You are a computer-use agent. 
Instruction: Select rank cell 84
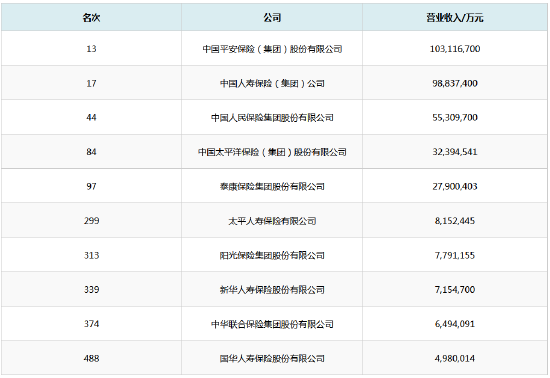[x=91, y=152]
